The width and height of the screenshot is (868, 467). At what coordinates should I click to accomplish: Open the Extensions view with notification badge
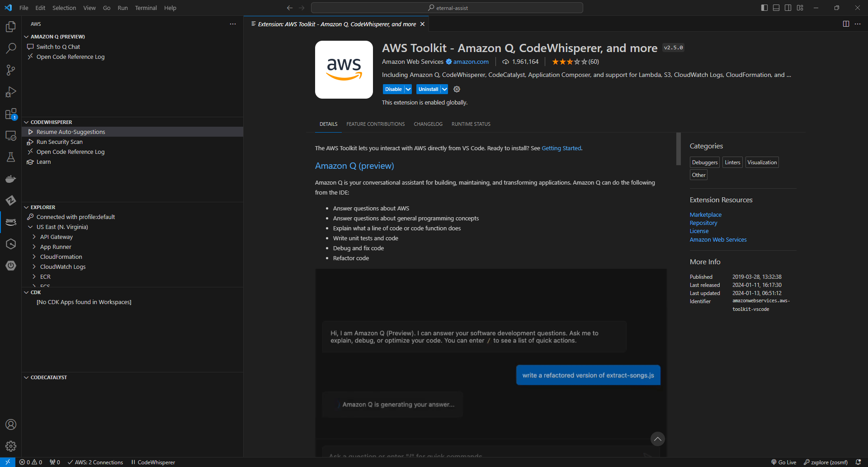11,114
